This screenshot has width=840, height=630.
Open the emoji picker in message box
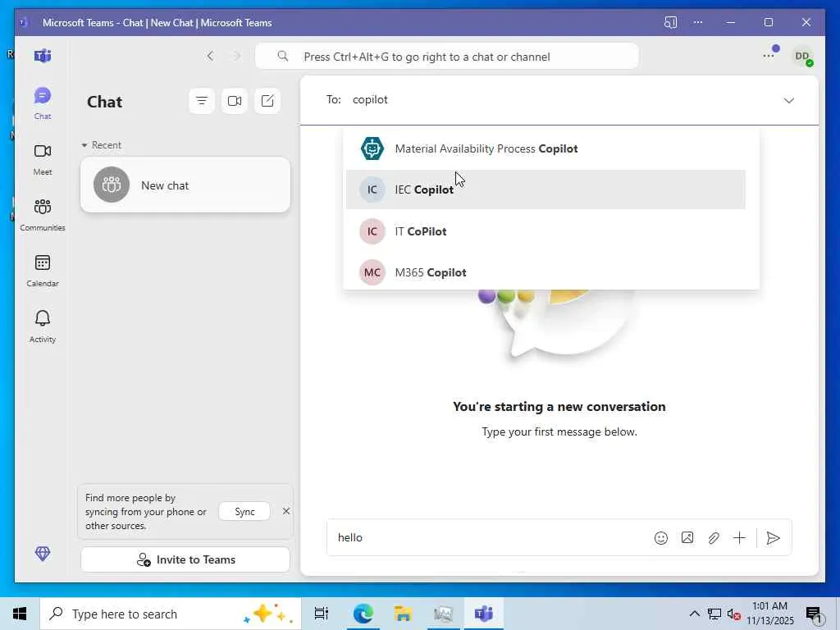pyautogui.click(x=661, y=538)
